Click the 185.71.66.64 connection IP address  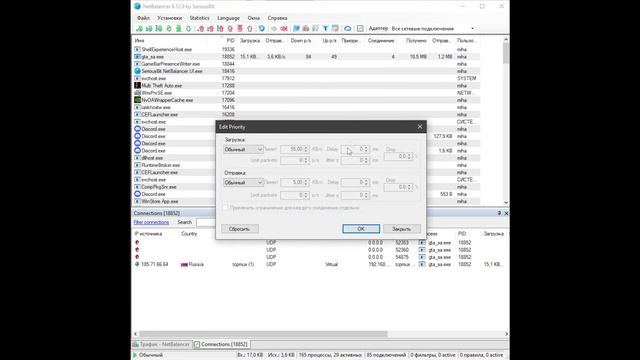(155, 264)
